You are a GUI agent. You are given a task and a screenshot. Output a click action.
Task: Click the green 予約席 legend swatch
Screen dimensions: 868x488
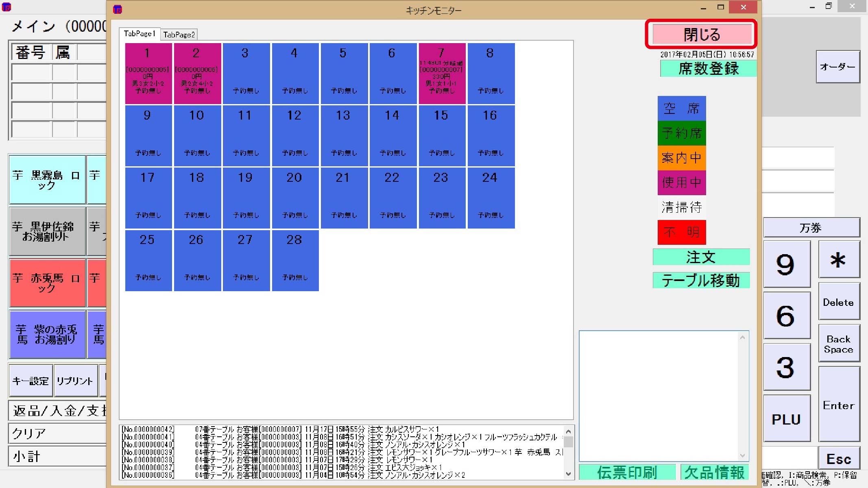(681, 133)
